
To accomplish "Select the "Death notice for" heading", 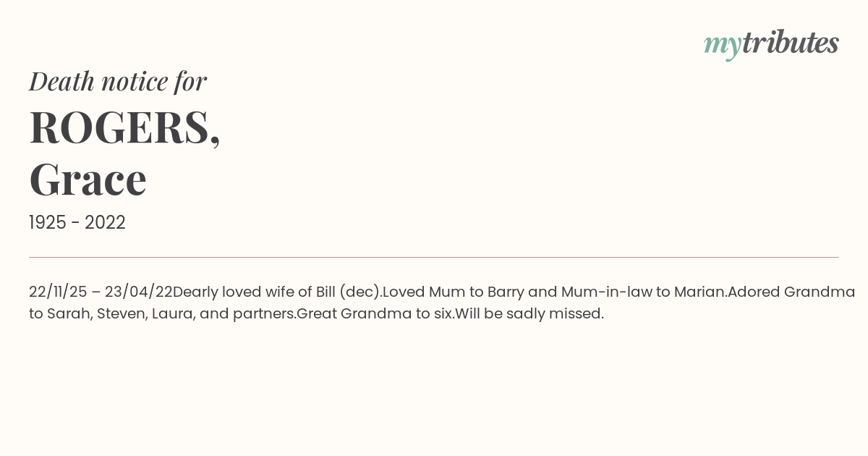I will click(118, 81).
